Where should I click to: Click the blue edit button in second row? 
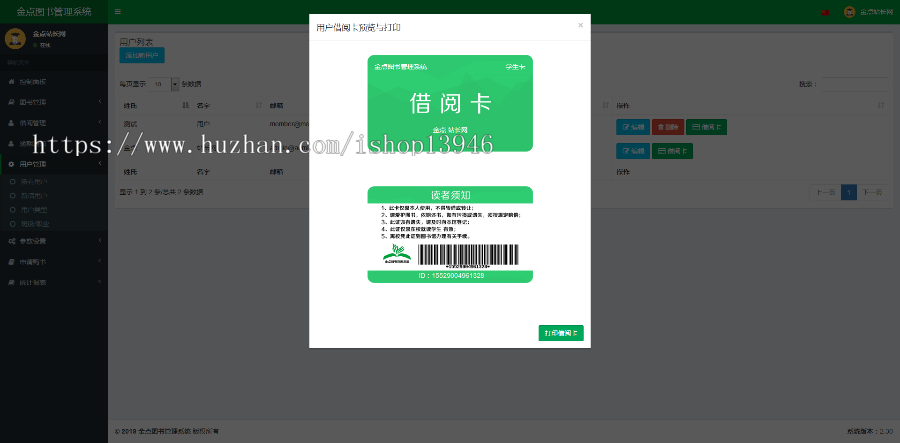pyautogui.click(x=633, y=151)
